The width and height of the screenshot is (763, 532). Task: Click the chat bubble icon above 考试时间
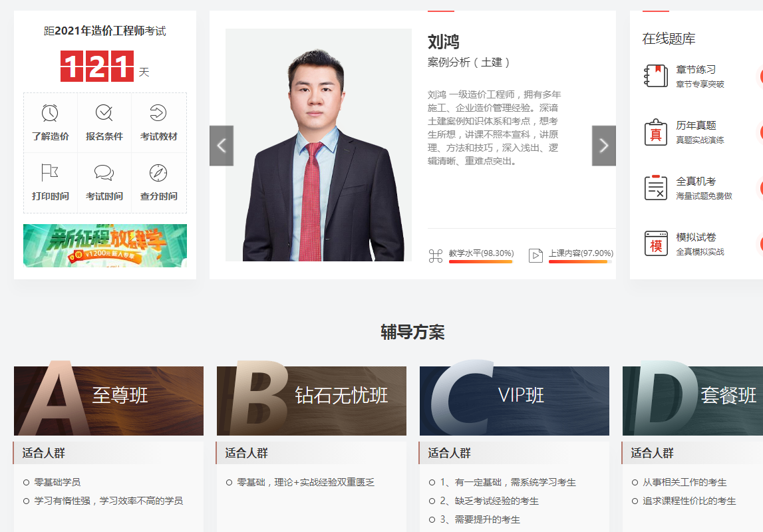click(104, 173)
